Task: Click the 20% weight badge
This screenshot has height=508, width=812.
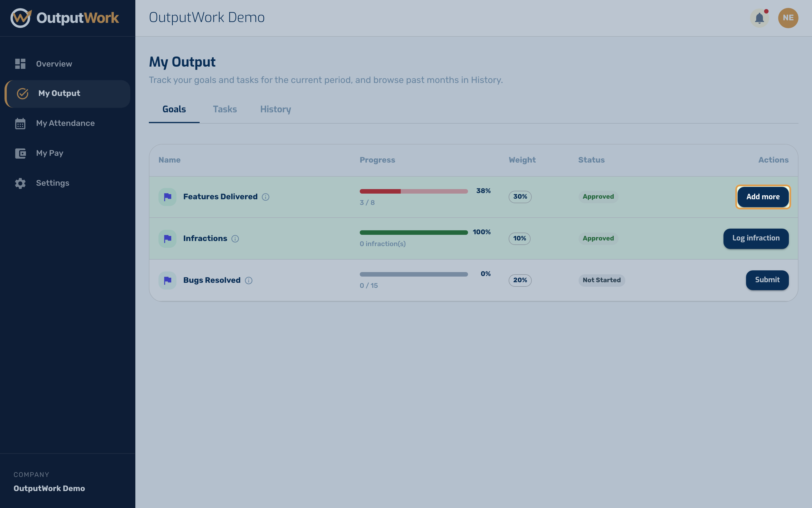Action: 520,280
